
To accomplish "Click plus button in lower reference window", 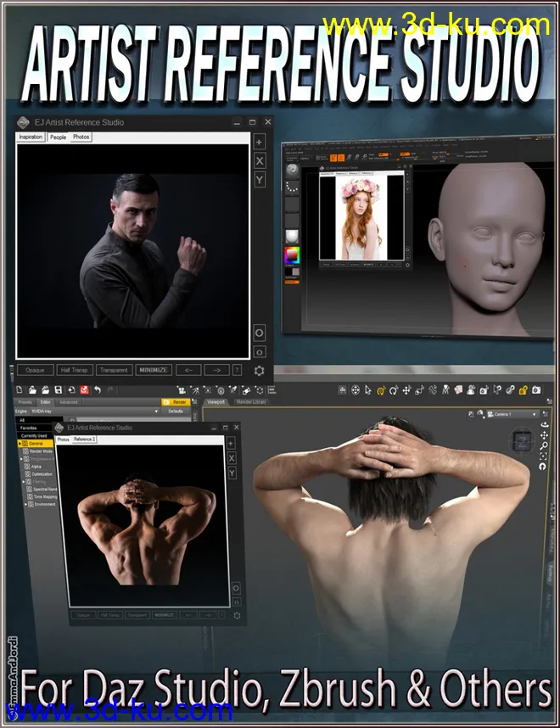I will [231, 444].
